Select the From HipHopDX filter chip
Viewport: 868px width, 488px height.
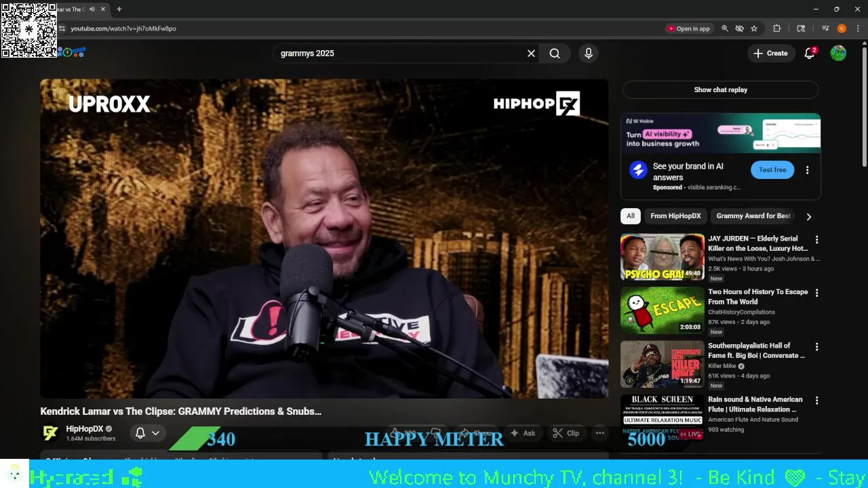click(675, 216)
